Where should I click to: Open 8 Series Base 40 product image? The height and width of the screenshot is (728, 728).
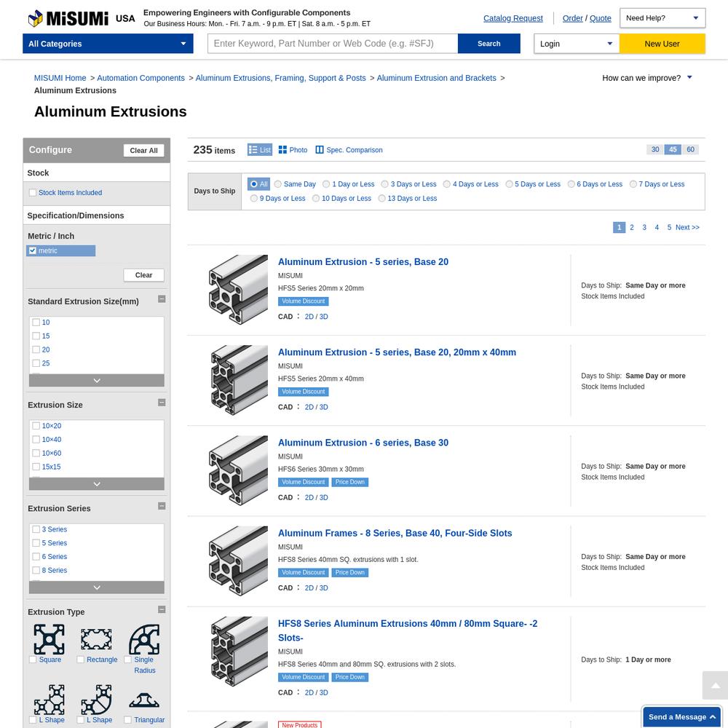pos(238,561)
